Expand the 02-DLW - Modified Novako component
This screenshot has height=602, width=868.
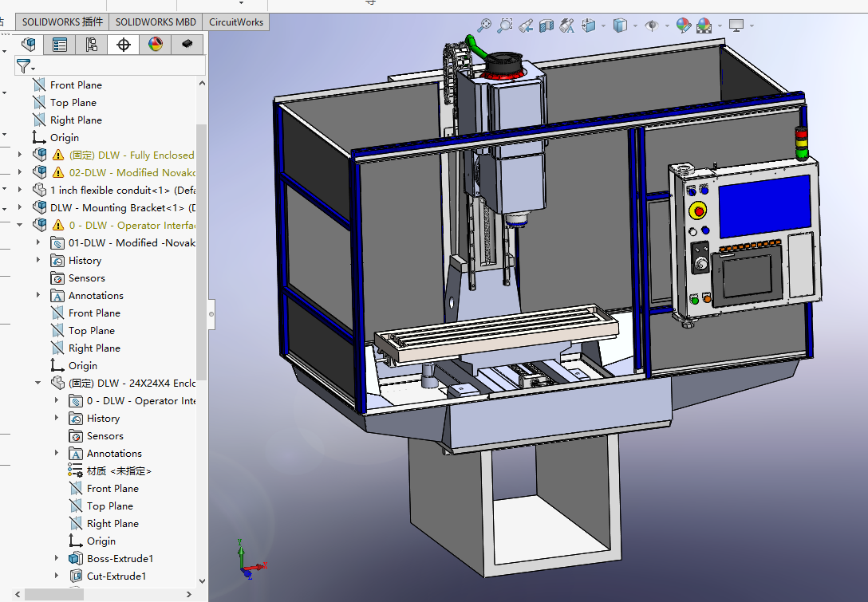click(x=20, y=173)
